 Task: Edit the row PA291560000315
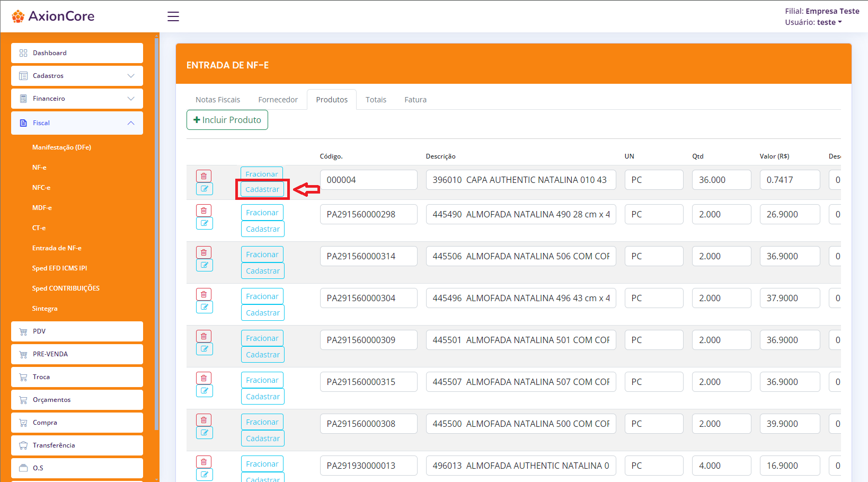tap(204, 391)
